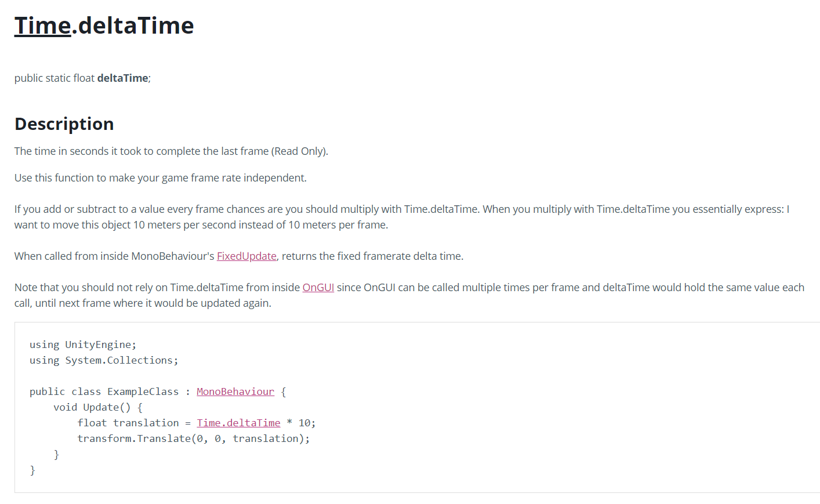Screen dimensions: 820x504
Task: Click the MonoBehaviour link in code
Action: click(235, 391)
